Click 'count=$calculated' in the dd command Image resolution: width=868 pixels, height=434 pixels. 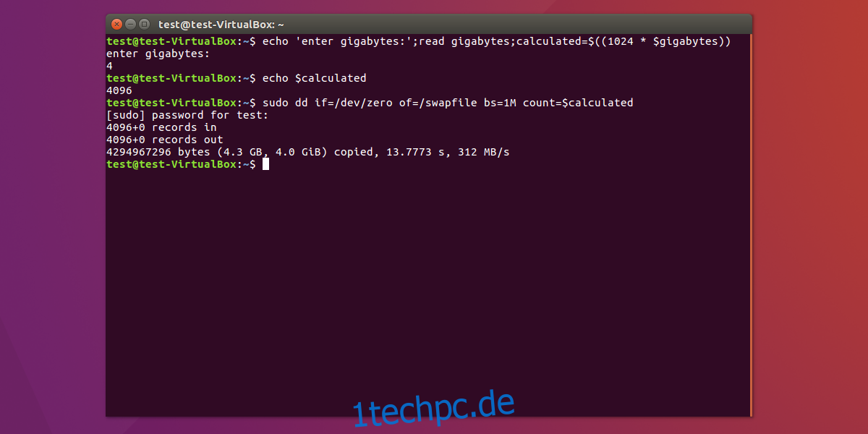[578, 103]
